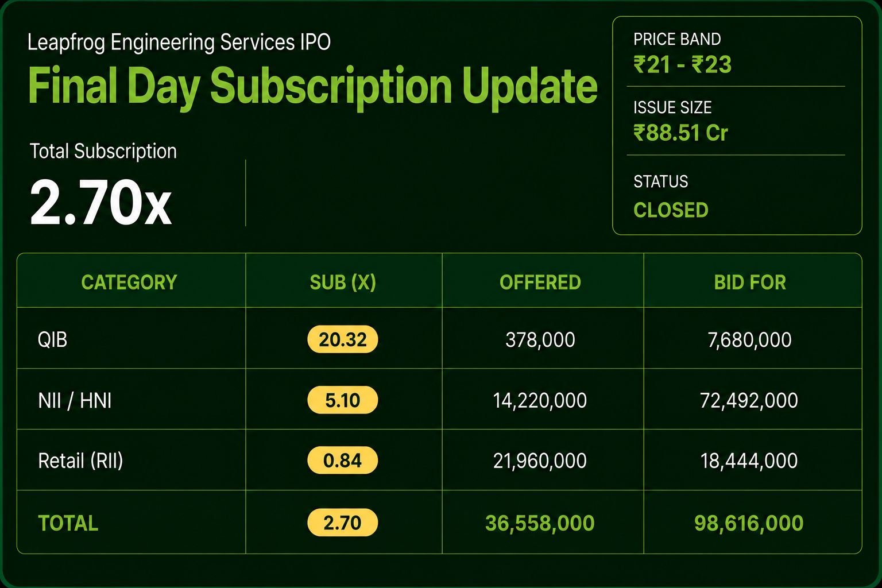Click the Leapfrog Engineering Services IPO title
The width and height of the screenshot is (882, 588).
[179, 42]
